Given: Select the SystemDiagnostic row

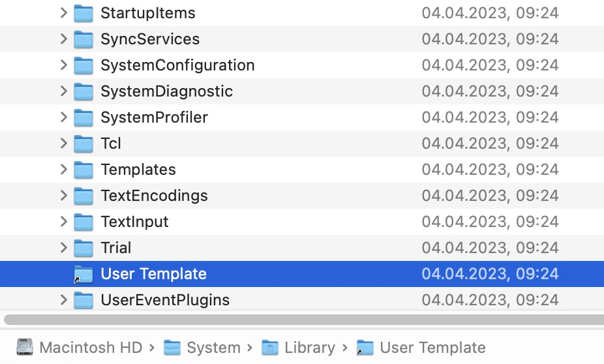Looking at the screenshot, I should (x=302, y=91).
